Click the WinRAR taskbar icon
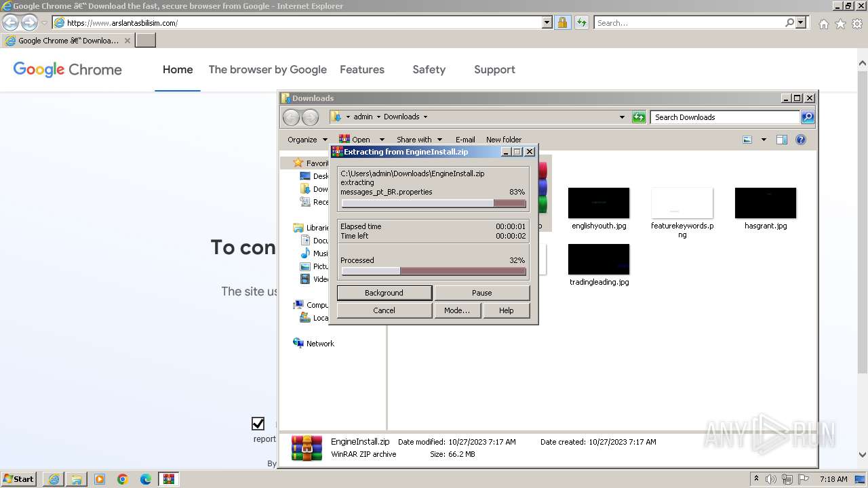The height and width of the screenshot is (488, 868). pyautogui.click(x=169, y=479)
